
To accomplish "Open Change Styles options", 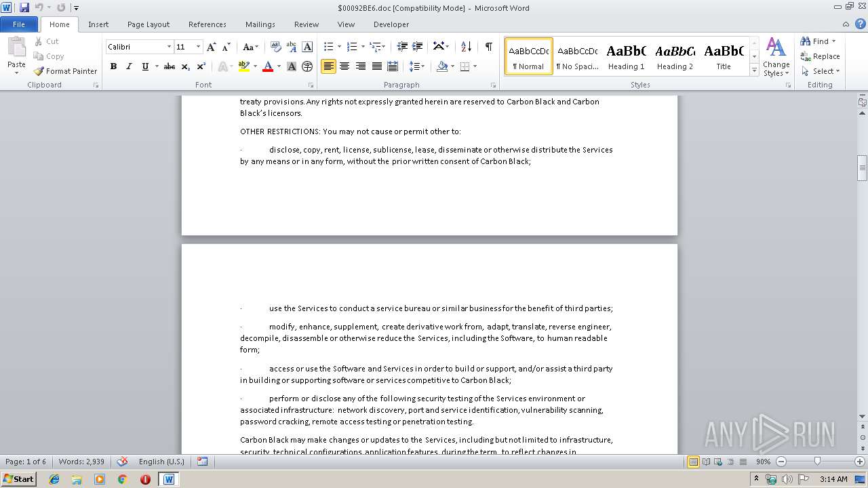I will pos(776,57).
